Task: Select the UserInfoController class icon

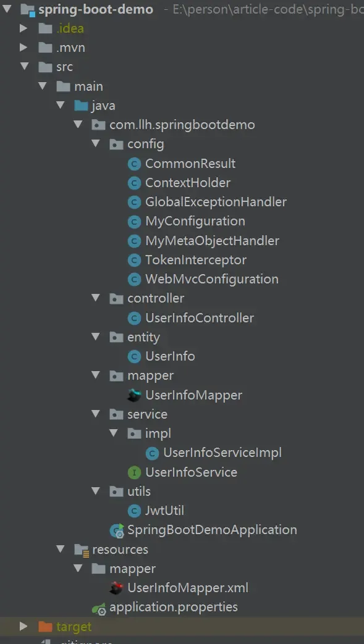Action: coord(135,318)
